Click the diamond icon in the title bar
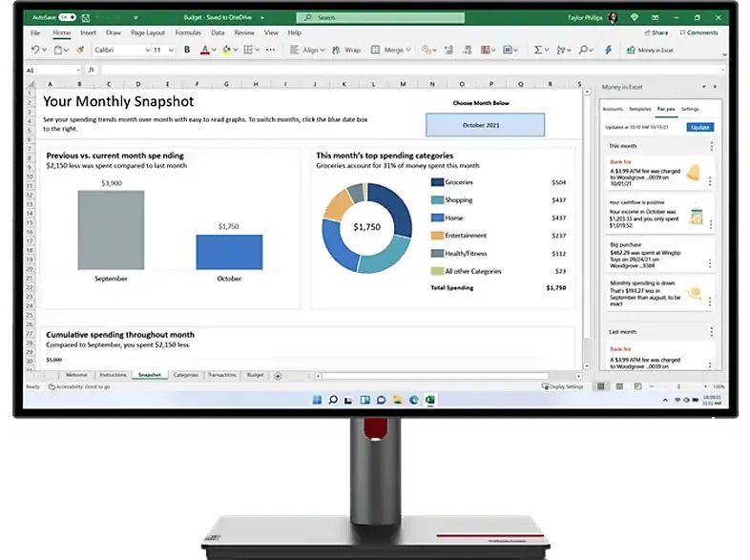750x560 pixels. coord(635,17)
